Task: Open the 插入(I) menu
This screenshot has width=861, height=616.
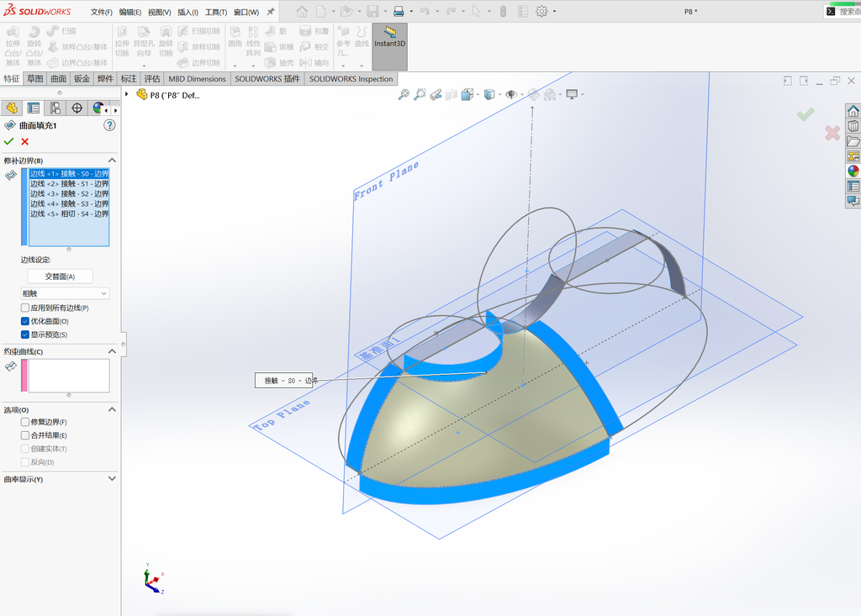Action: 188,12
